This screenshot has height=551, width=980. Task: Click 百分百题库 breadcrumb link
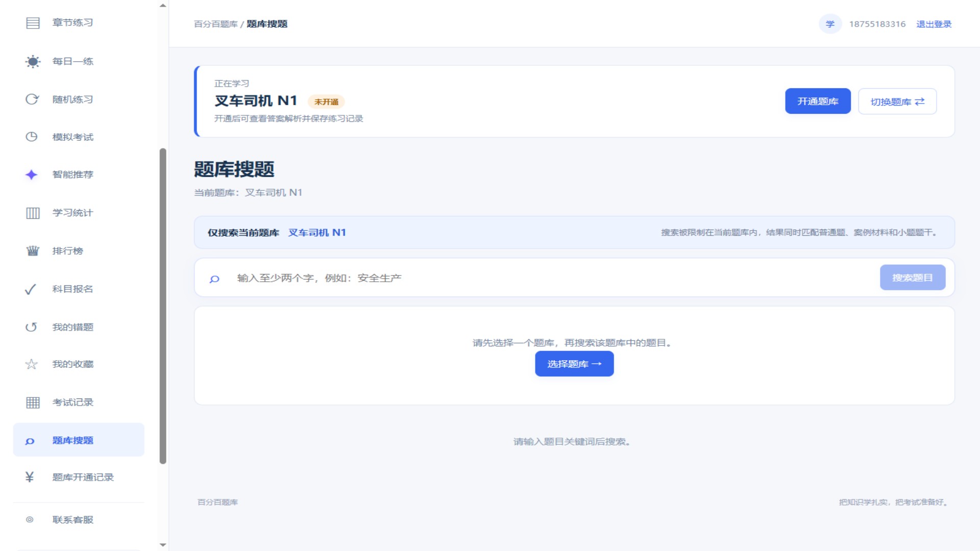tap(216, 24)
